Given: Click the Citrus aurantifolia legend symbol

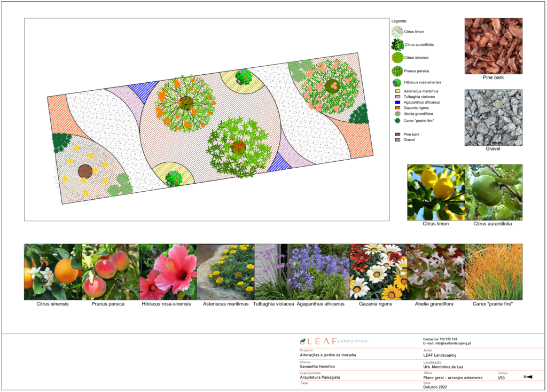Looking at the screenshot, I should point(397,45).
